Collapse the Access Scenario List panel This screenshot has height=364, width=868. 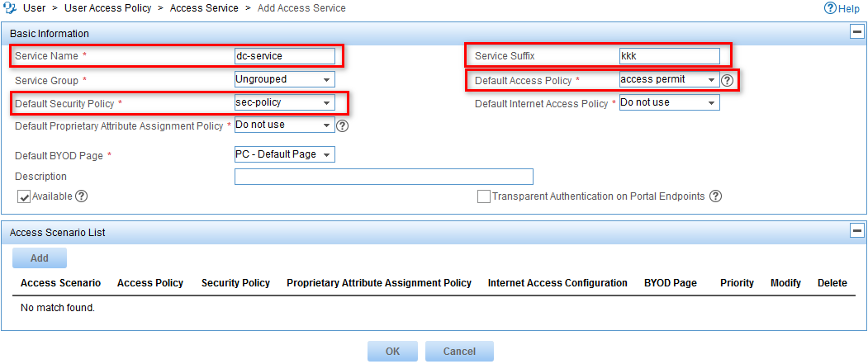[x=856, y=231]
